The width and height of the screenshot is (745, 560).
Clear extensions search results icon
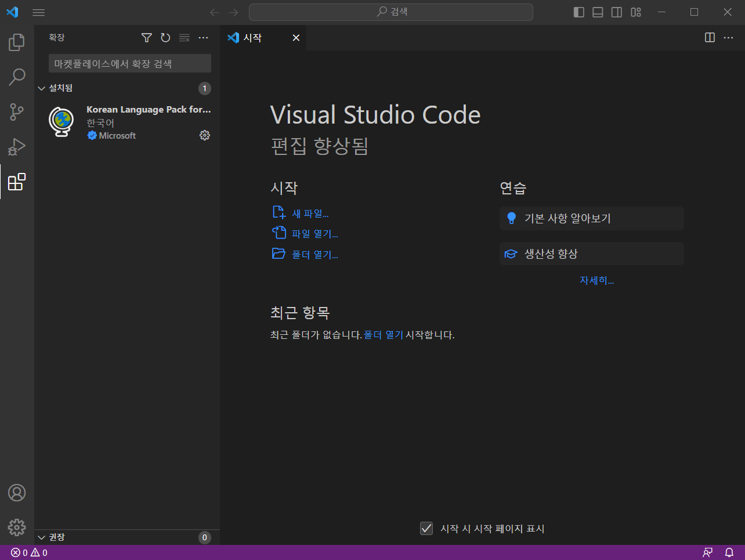(x=185, y=38)
